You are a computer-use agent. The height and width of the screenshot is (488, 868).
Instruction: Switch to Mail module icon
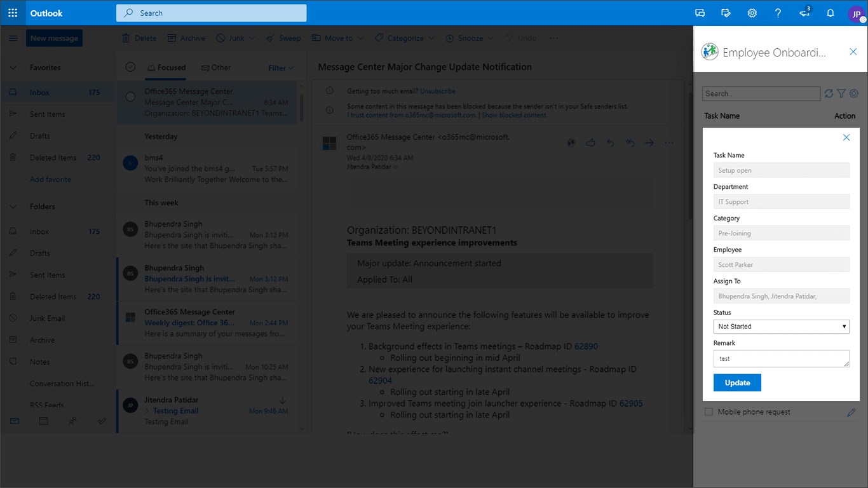(14, 421)
